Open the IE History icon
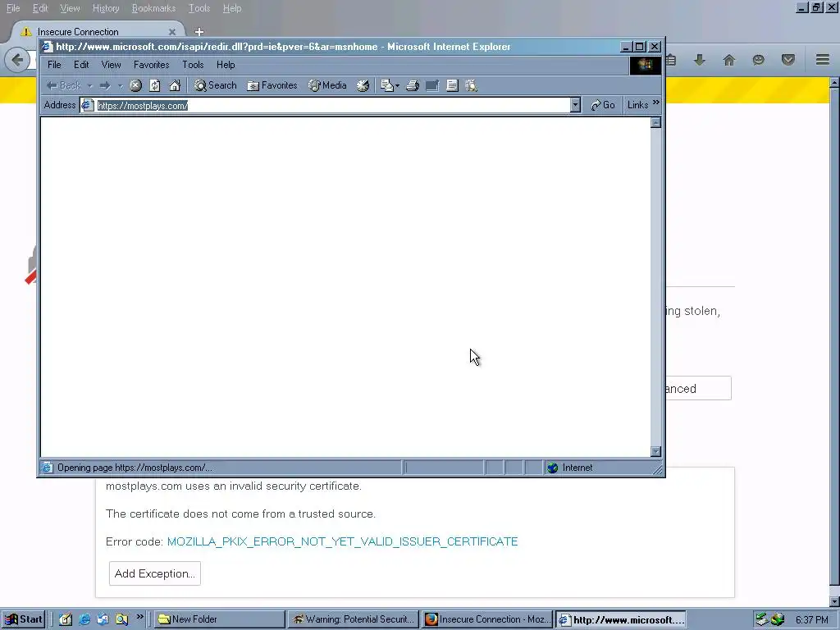Image resolution: width=840 pixels, height=630 pixels. pyautogui.click(x=363, y=85)
